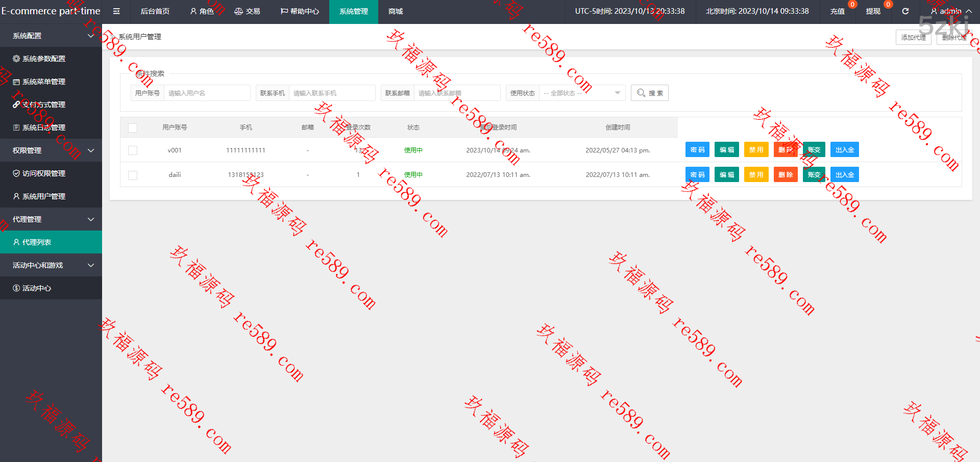The image size is (980, 462).
Task: Click 添加代理 button at top right
Action: [x=913, y=37]
